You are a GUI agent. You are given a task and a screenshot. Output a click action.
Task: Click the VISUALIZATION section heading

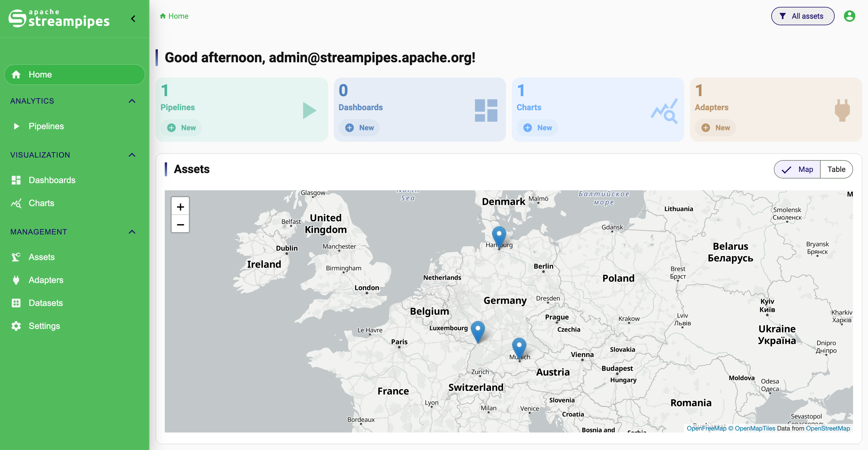tap(40, 155)
